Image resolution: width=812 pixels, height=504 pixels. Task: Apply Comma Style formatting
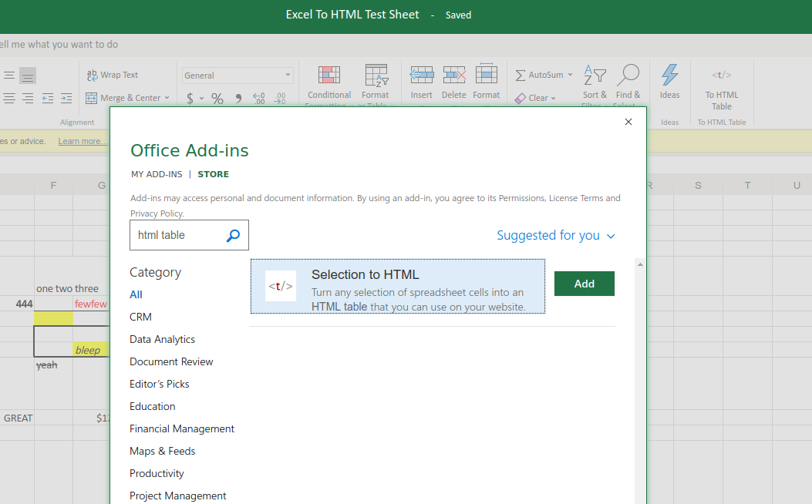tap(237, 99)
